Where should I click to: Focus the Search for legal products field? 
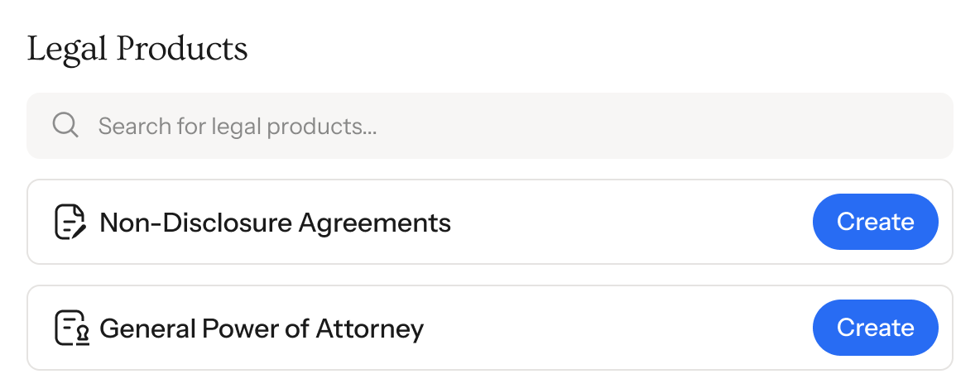click(x=497, y=126)
